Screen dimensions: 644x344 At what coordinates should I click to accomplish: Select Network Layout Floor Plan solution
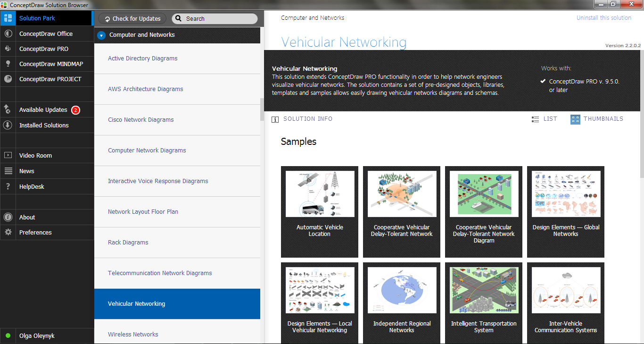click(177, 212)
